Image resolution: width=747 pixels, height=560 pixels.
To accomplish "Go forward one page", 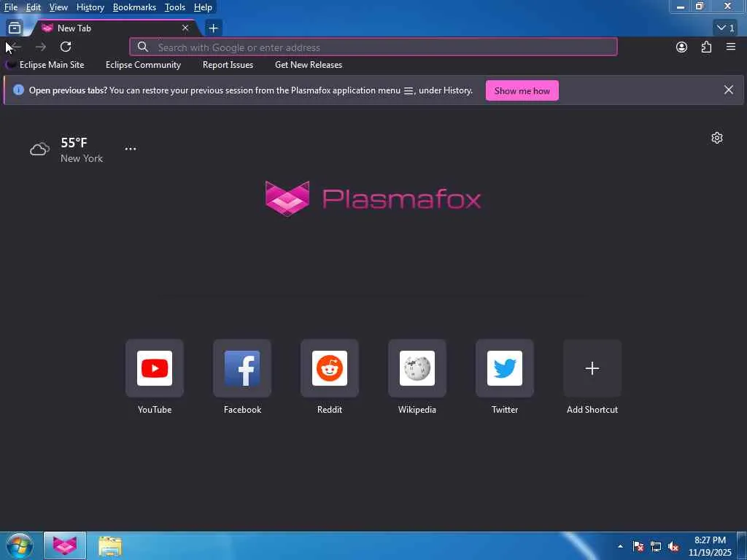I will point(41,47).
